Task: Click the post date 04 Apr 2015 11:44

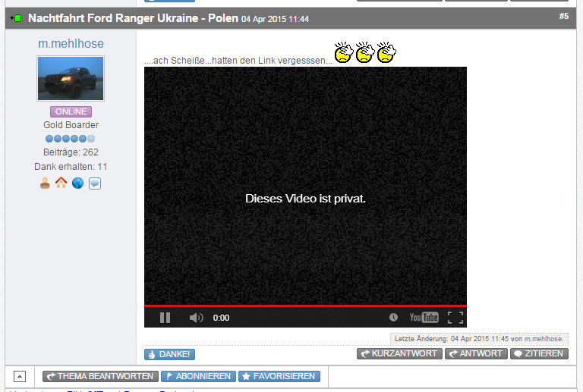Action: coord(275,19)
